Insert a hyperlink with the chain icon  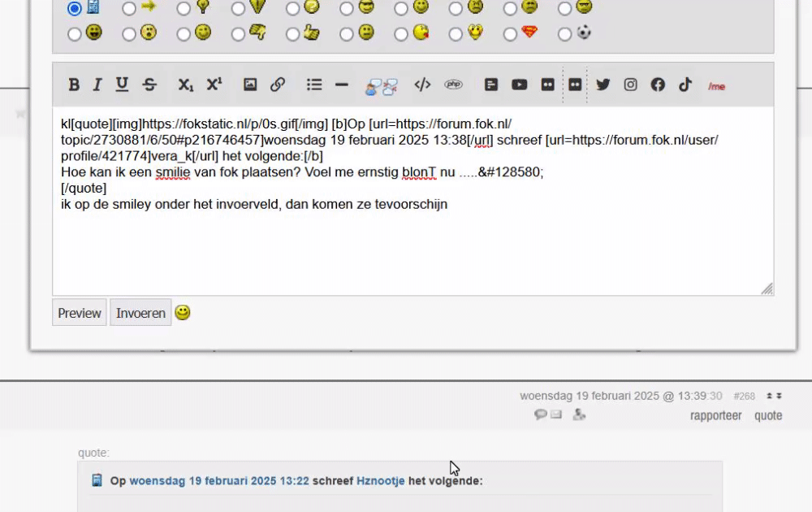(278, 85)
